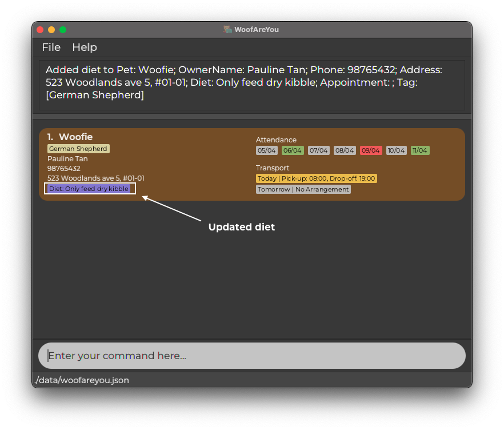This screenshot has height=430, width=504.
Task: Open the Help menu
Action: click(x=85, y=47)
